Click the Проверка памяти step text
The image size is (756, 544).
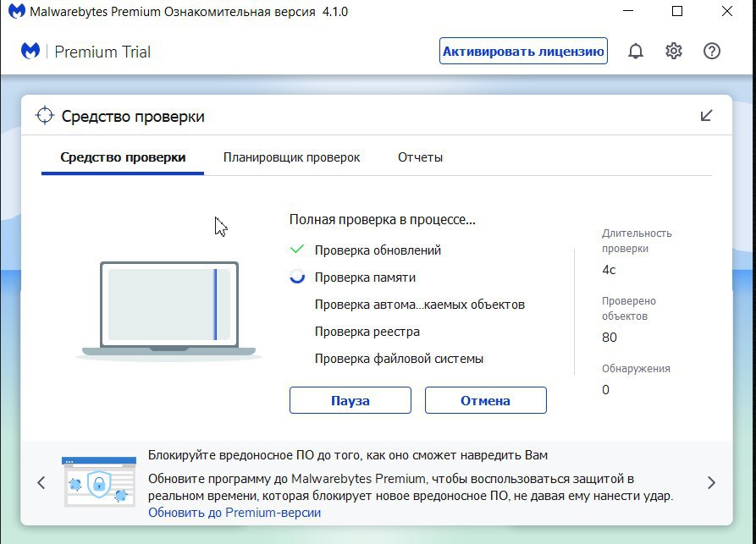[365, 277]
